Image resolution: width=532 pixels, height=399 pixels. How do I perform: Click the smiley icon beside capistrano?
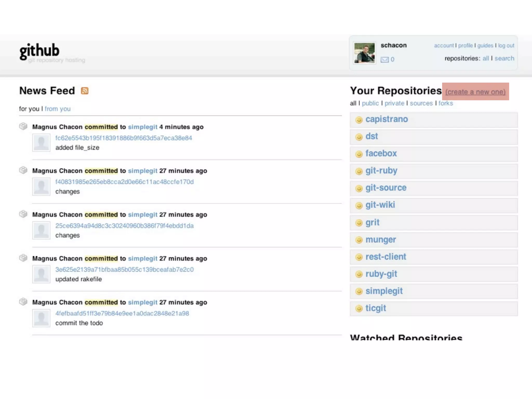(359, 120)
